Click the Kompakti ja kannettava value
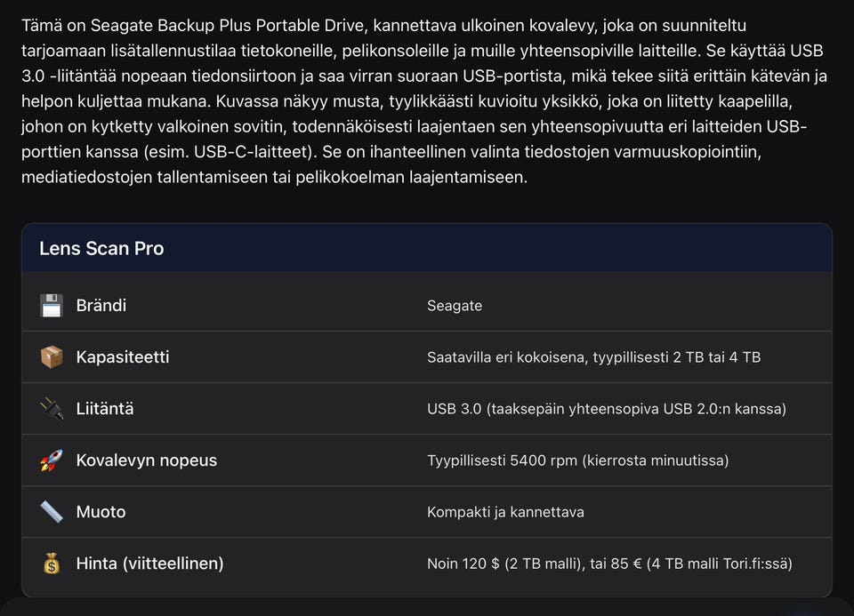The image size is (854, 616). 505,512
